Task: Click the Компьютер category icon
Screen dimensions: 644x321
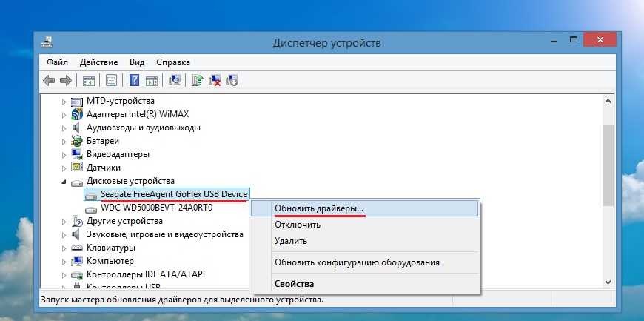Action: [77, 261]
